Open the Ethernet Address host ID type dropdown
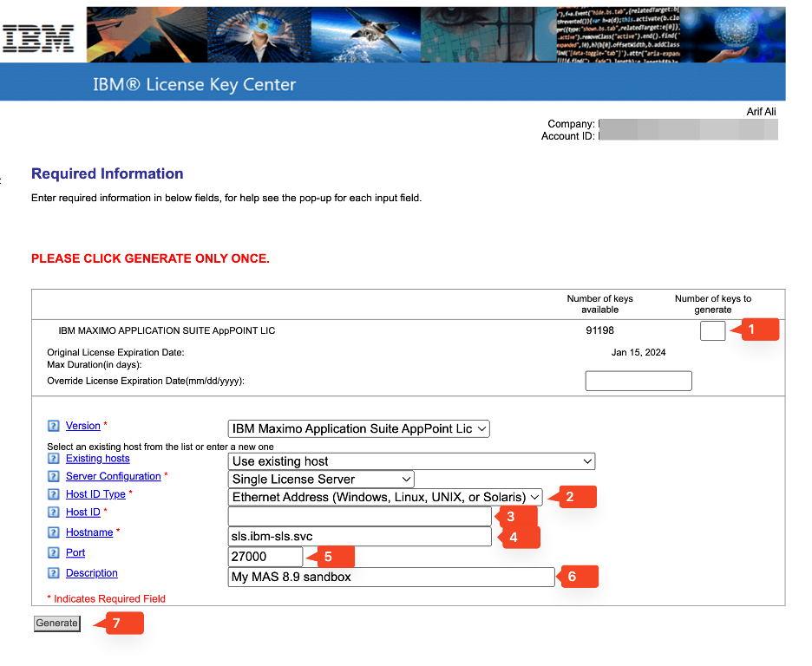Viewport: 812px width, 666px height. 385,497
